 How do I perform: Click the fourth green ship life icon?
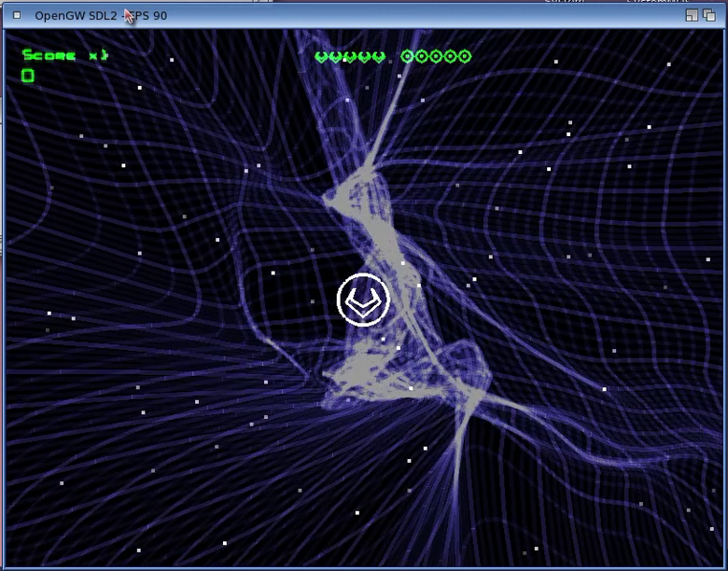pos(363,57)
